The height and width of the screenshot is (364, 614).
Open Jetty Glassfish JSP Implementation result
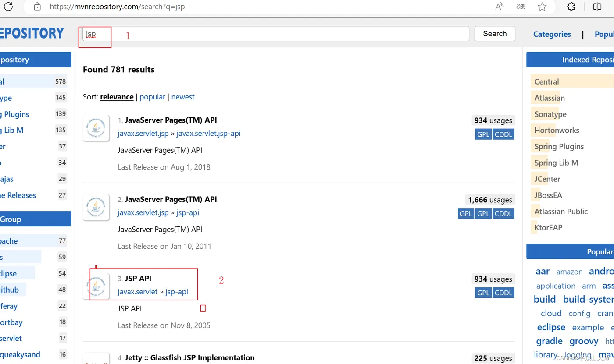[x=189, y=358]
